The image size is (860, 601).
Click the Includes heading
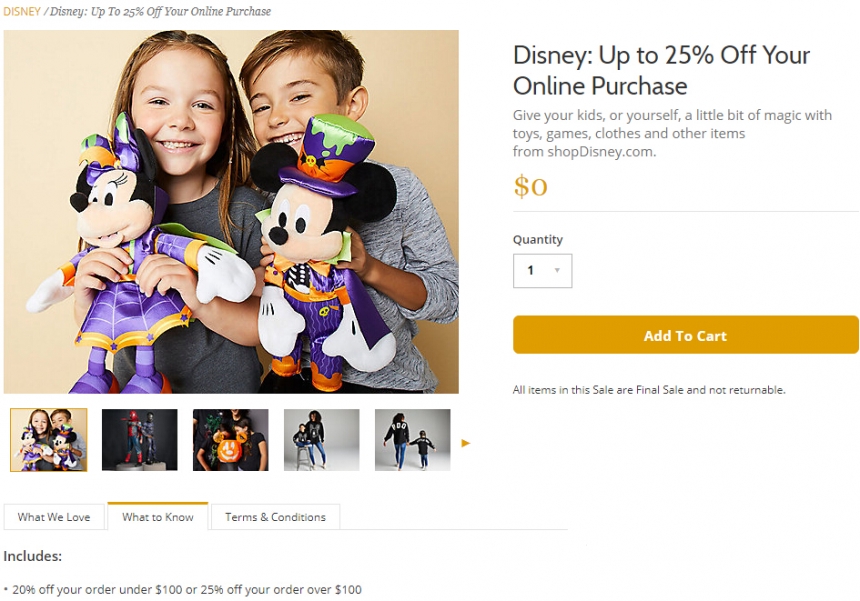point(33,556)
